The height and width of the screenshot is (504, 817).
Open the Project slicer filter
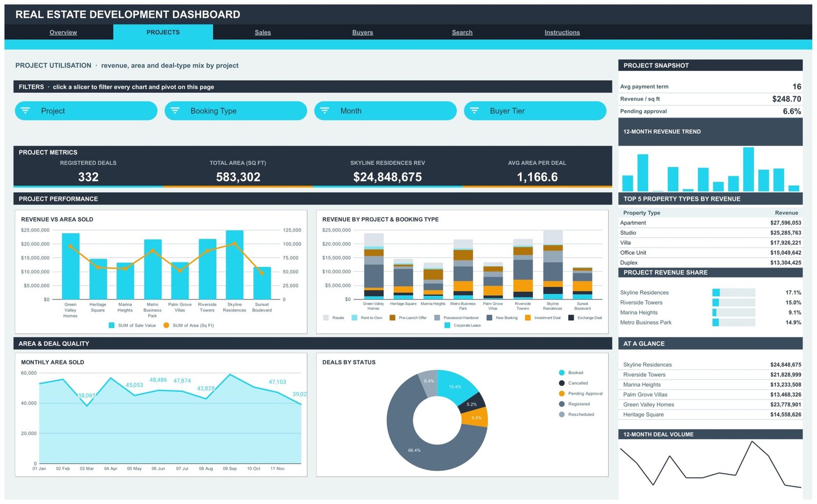click(86, 111)
